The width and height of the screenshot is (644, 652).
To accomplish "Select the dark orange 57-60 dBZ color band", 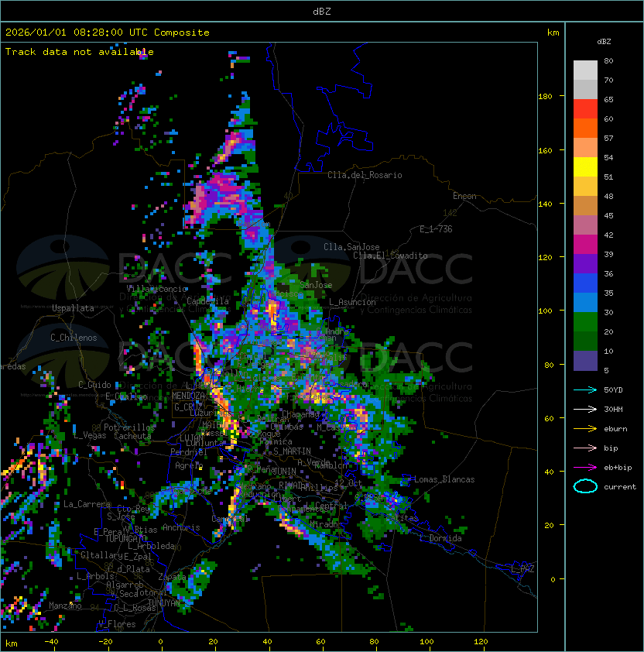I will coord(585,128).
